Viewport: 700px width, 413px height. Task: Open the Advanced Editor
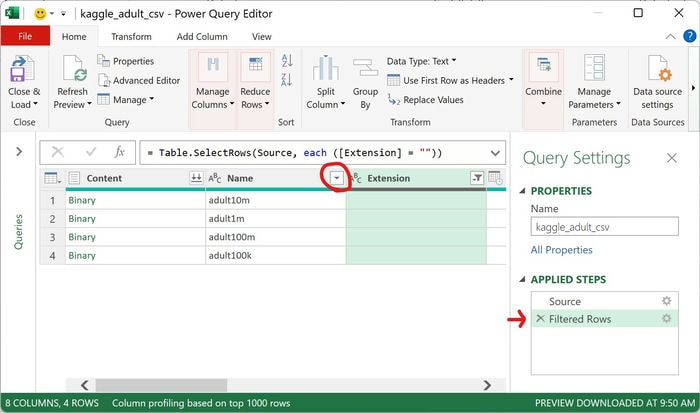click(139, 81)
